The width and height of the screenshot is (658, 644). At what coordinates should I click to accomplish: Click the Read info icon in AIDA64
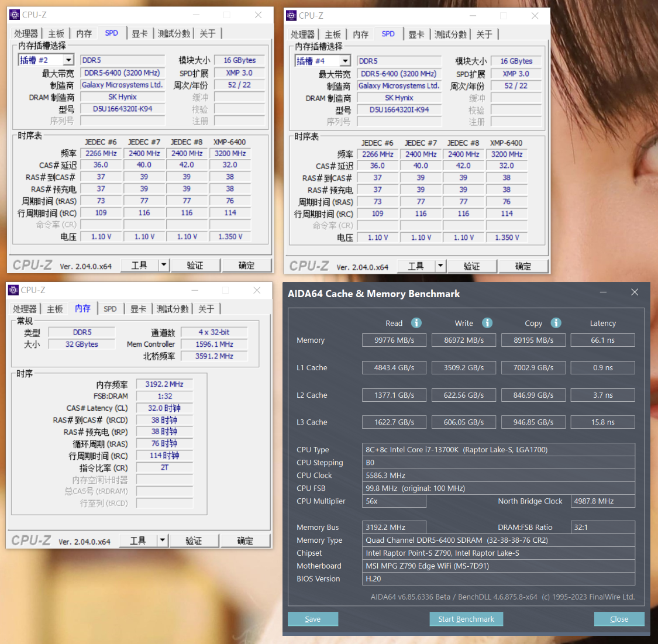(x=416, y=323)
